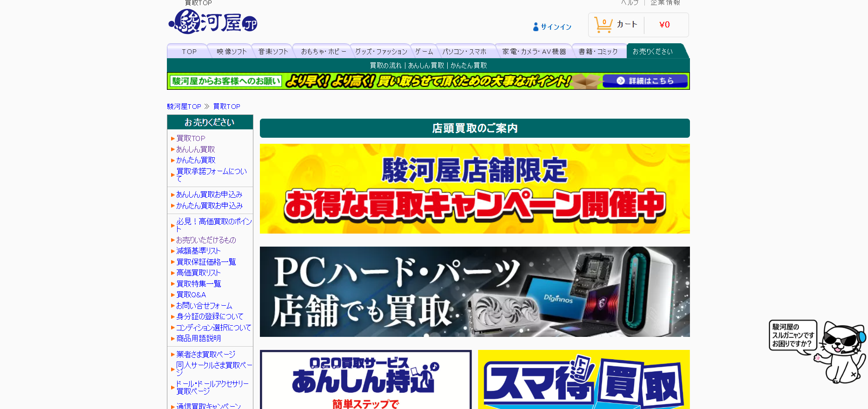The image size is (868, 409).
Task: Open あんしん買取 in the sidebar
Action: click(x=196, y=149)
